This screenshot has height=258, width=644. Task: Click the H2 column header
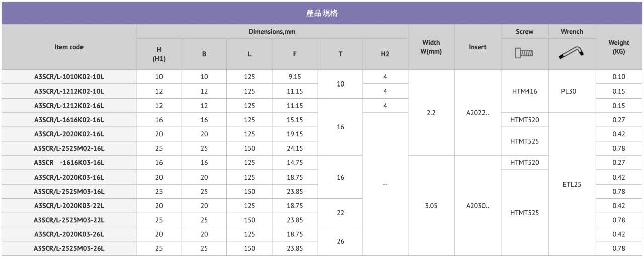point(385,54)
